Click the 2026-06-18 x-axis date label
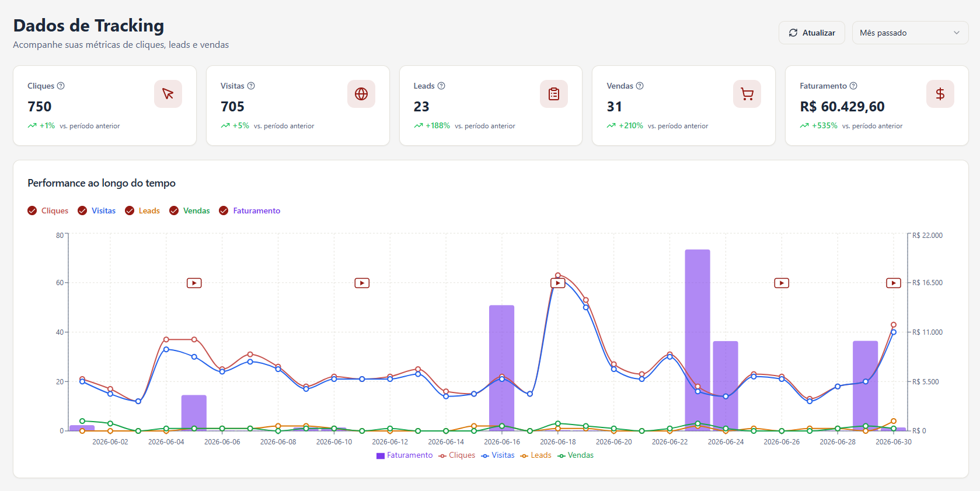Screen dimensions: 980x491 tap(558, 442)
